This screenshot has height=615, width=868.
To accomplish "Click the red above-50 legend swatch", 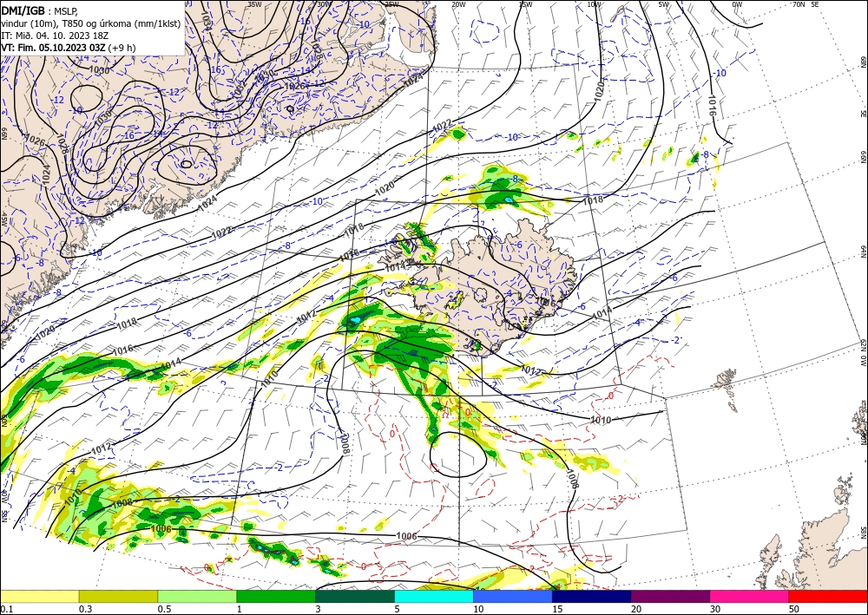I will [828, 596].
